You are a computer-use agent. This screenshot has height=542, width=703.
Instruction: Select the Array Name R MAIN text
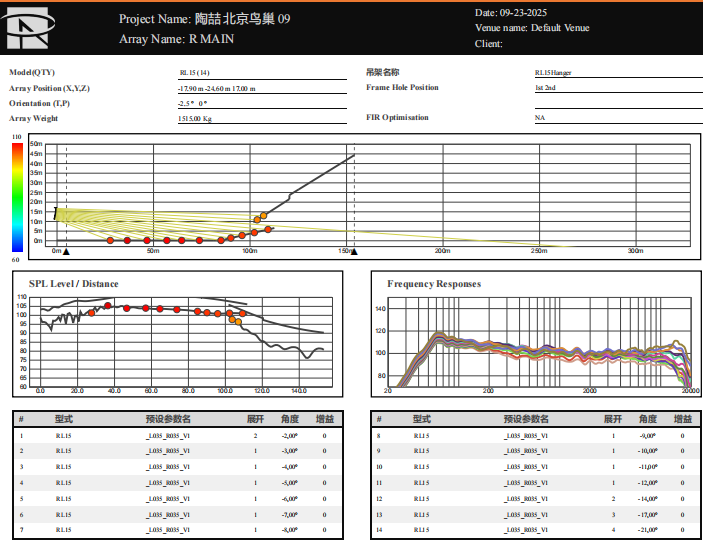tap(211, 39)
